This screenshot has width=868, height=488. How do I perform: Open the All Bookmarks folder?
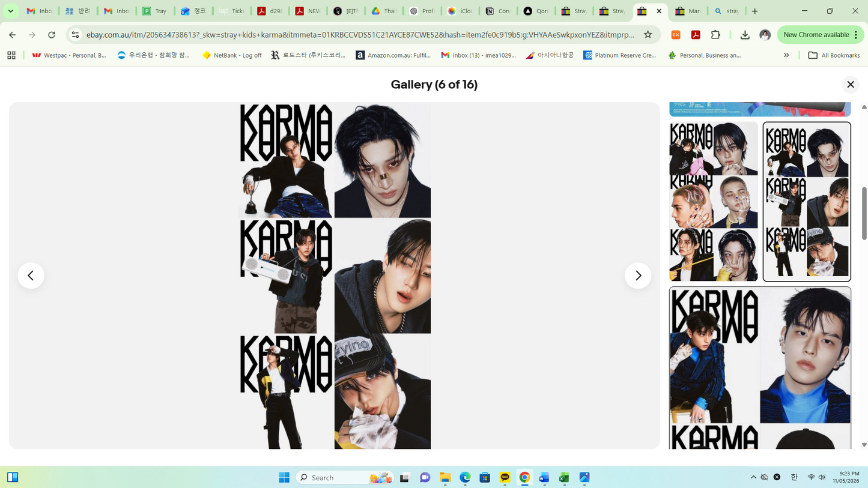pyautogui.click(x=834, y=55)
